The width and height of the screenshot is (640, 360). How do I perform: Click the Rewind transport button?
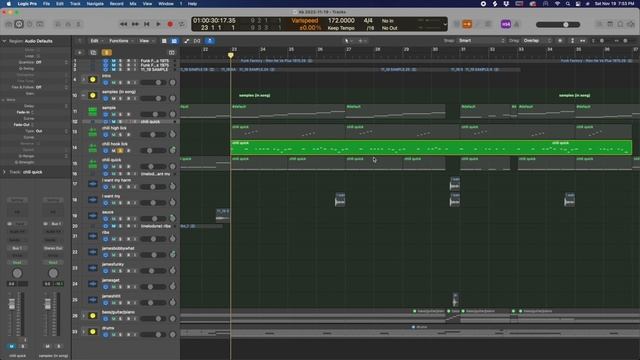tap(123, 24)
